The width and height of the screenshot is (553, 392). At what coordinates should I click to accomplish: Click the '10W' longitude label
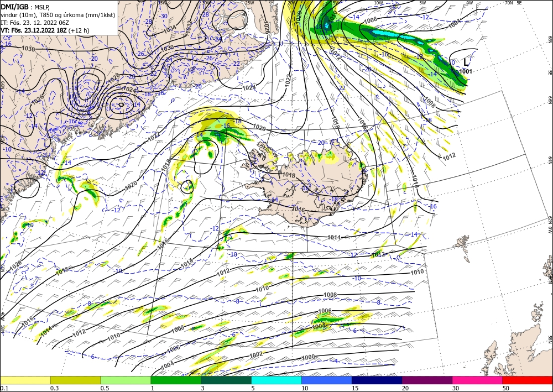(378, 3)
